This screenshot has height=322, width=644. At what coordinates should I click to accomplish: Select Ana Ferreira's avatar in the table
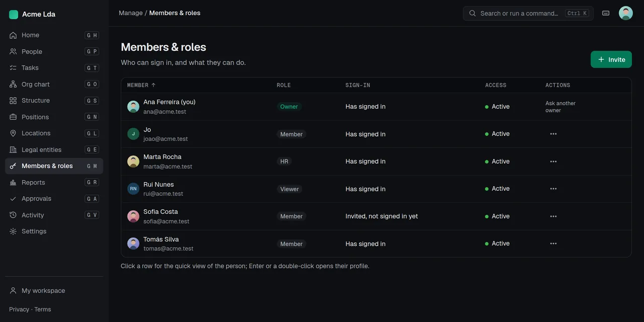point(133,107)
